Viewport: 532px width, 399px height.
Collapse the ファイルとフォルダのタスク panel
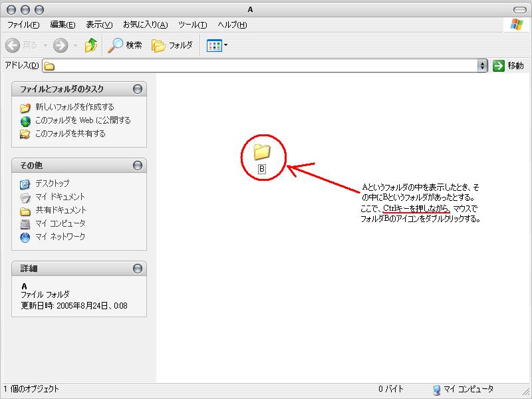point(138,89)
